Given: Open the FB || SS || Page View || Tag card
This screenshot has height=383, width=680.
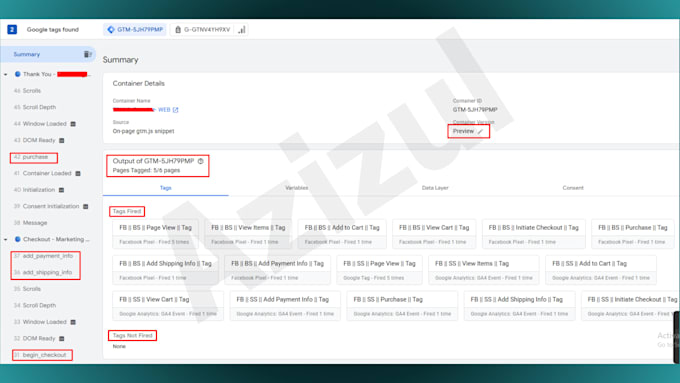Looking at the screenshot, I should click(x=379, y=270).
